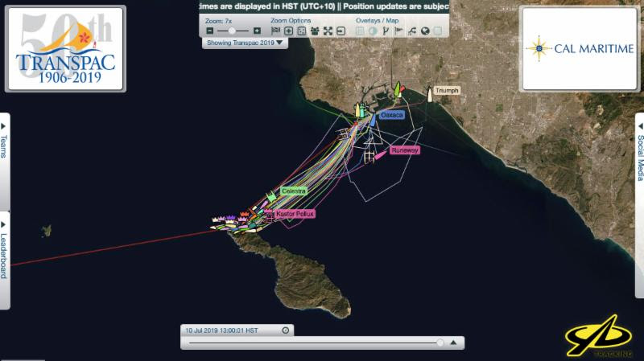Click the zoom-to-fleet group icon
The width and height of the screenshot is (644, 361).
315,31
